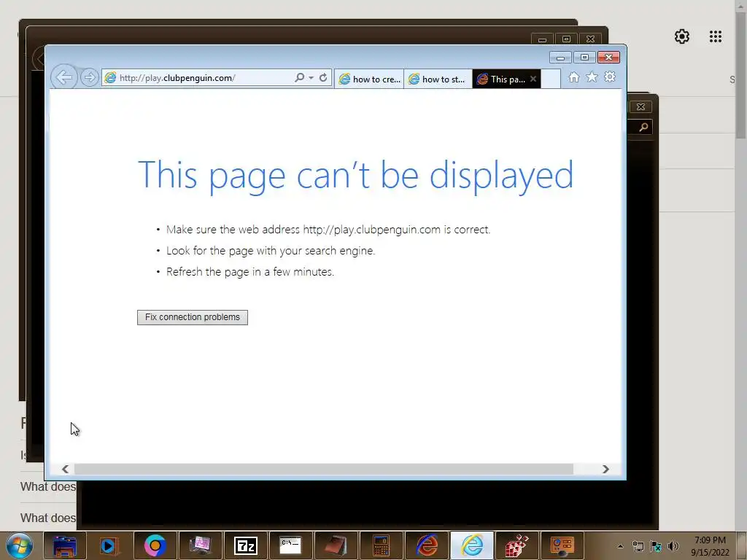Open Favorites with the star icon
Image resolution: width=747 pixels, height=560 pixels.
coord(592,77)
